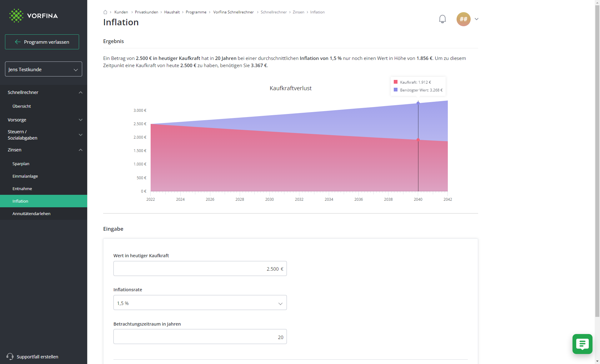This screenshot has height=364, width=600.
Task: Click the Kaufkraft red legend swatch
Action: point(396,82)
